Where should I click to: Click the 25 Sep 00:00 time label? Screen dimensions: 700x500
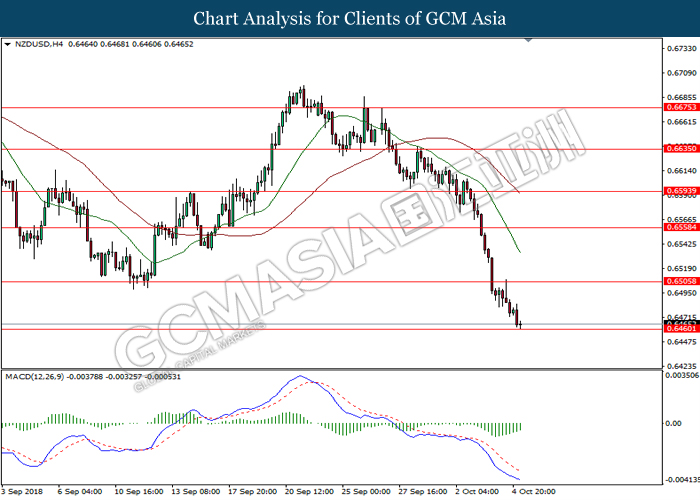(366, 492)
